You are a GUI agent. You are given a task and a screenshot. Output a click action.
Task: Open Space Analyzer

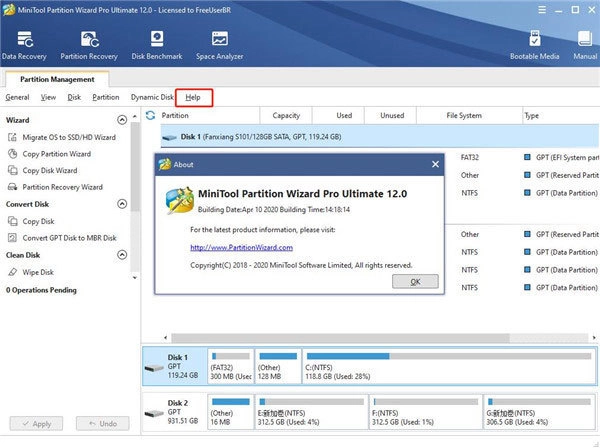[x=220, y=45]
